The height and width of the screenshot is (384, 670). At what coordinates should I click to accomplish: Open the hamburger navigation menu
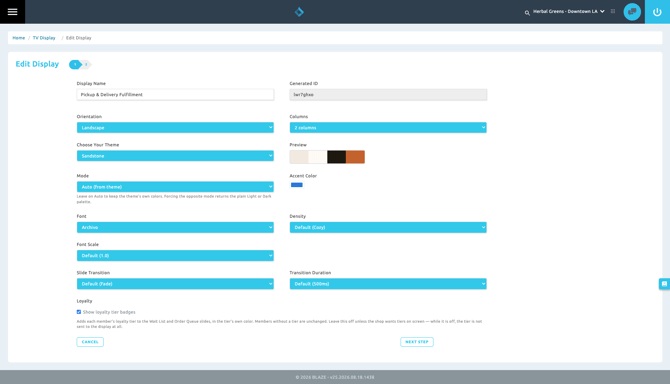pyautogui.click(x=12, y=12)
